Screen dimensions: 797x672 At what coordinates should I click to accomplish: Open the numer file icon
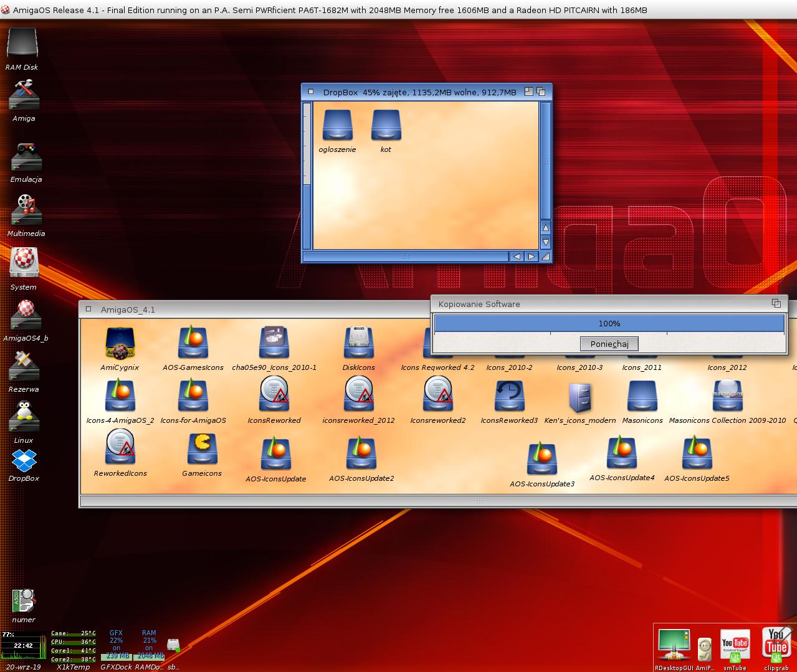point(24,601)
